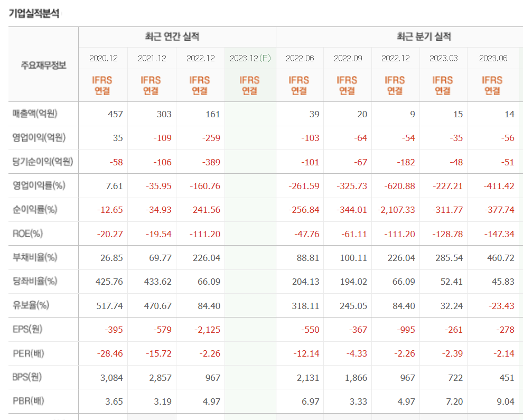
Task: Click the 당좌비율(%) row label
Action: point(35,281)
